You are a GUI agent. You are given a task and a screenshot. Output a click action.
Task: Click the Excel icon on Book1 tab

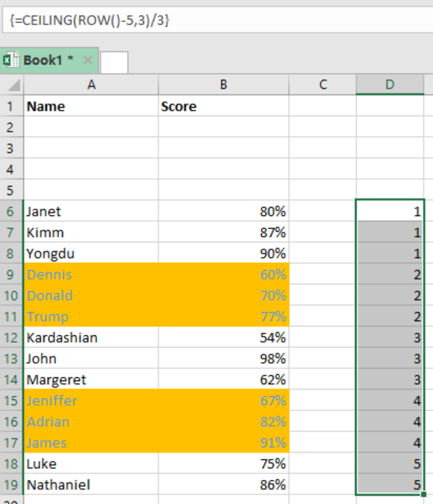click(11, 60)
